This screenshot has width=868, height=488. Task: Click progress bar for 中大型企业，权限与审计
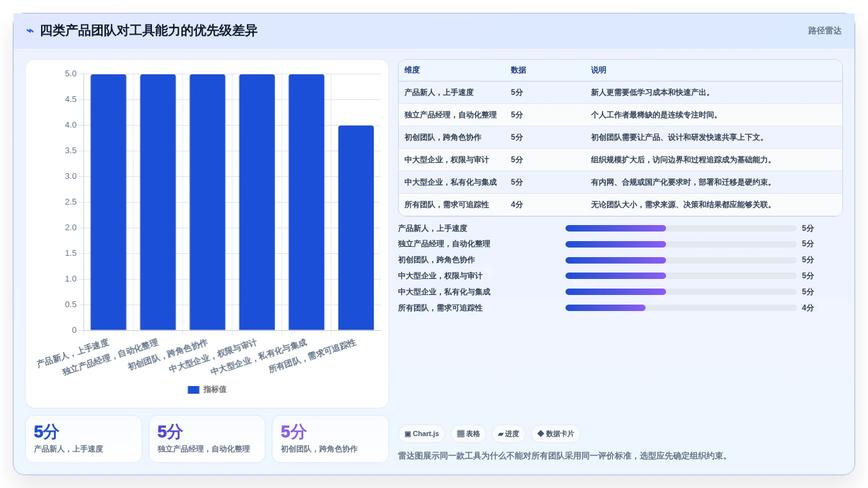point(681,276)
